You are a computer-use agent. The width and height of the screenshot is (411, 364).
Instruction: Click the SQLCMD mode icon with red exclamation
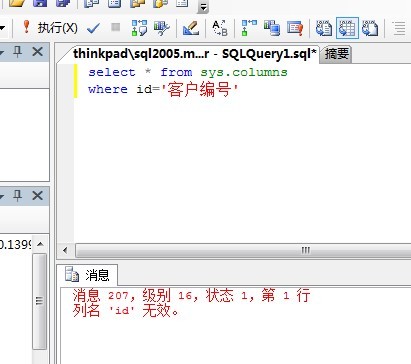[295, 28]
